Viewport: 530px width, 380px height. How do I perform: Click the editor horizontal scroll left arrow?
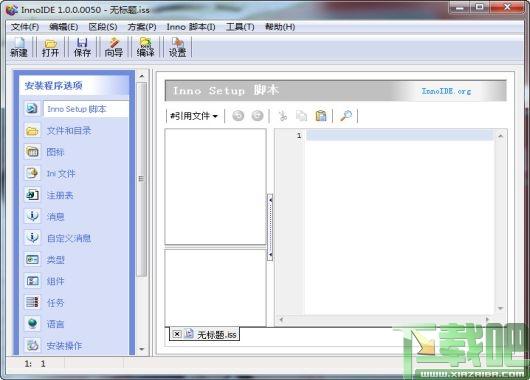point(281,319)
